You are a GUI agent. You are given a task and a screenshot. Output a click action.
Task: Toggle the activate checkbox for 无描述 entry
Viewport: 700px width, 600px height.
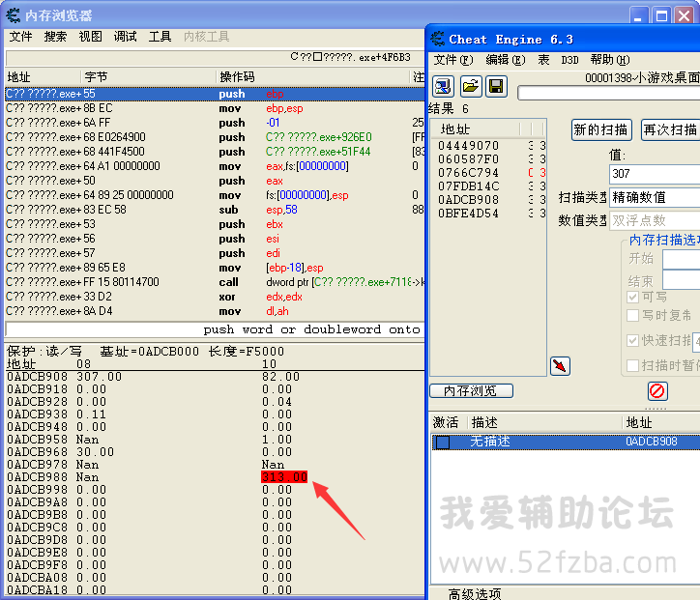click(443, 443)
